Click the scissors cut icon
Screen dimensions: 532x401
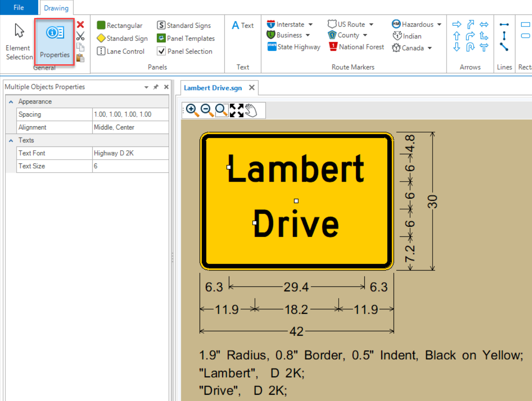click(x=80, y=36)
